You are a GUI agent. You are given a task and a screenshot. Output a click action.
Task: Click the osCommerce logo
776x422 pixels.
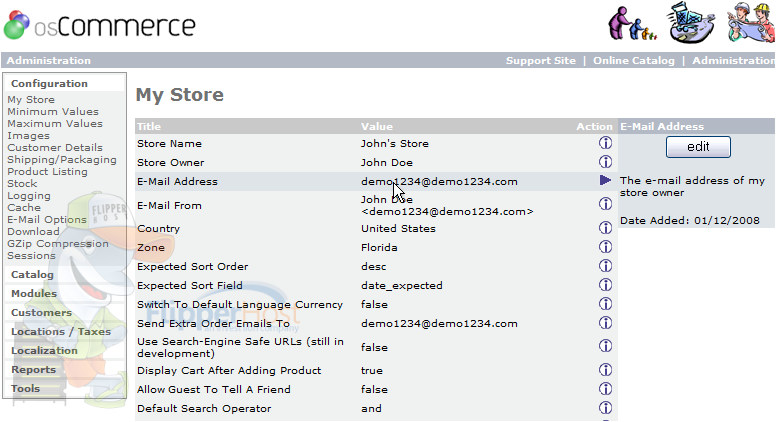coord(99,25)
